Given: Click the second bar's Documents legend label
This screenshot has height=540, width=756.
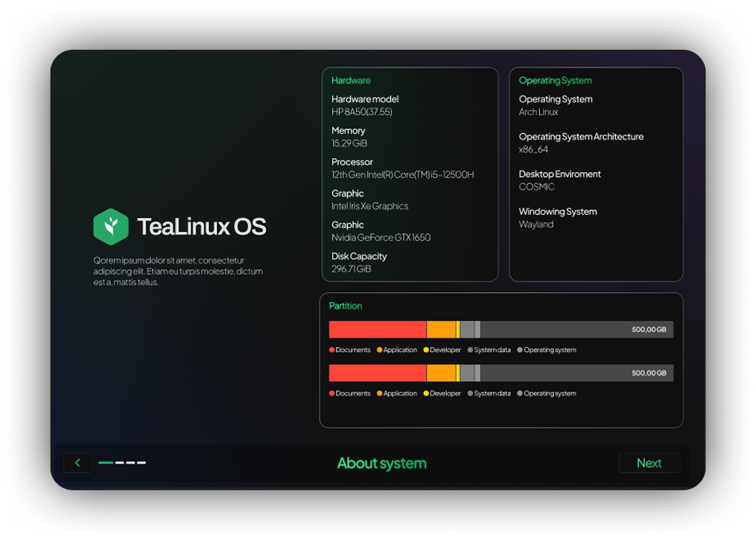Looking at the screenshot, I should coord(353,393).
